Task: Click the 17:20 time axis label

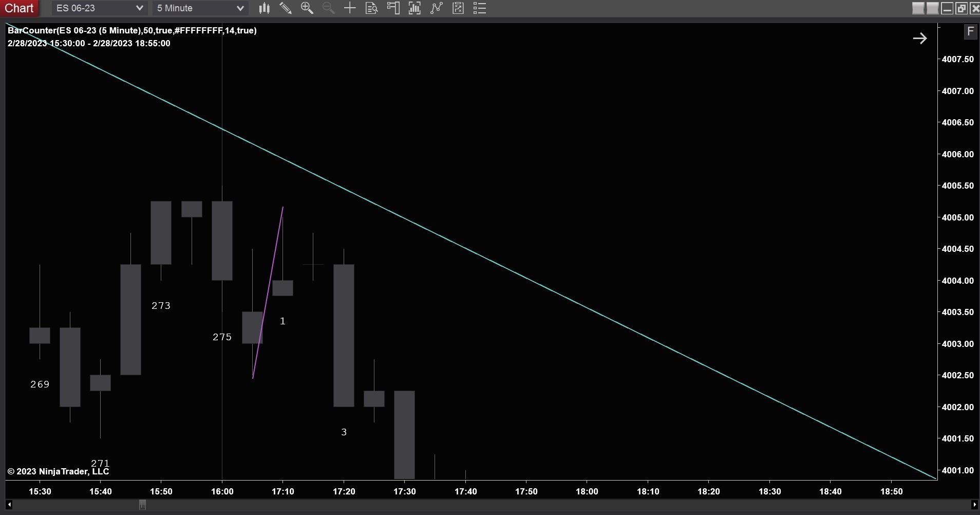Action: pyautogui.click(x=344, y=491)
